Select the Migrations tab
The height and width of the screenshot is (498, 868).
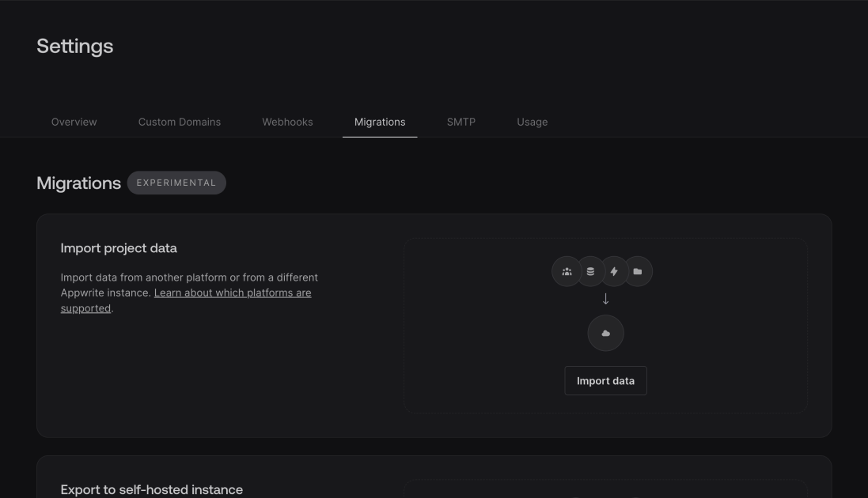coord(380,122)
